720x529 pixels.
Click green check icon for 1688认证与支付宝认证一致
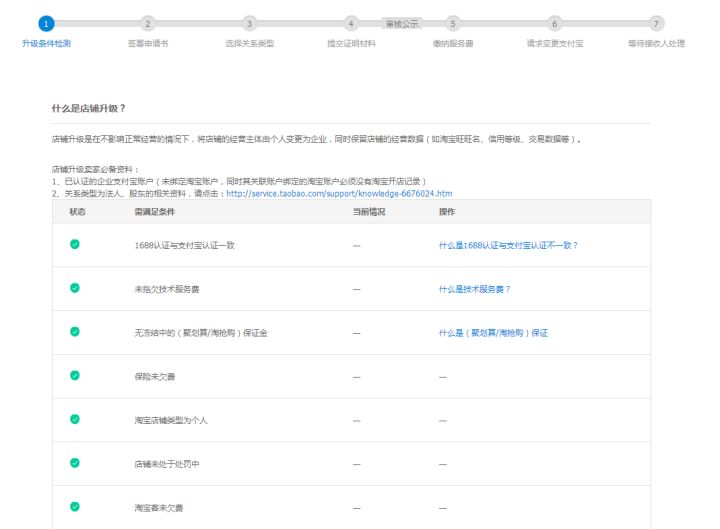(x=75, y=244)
